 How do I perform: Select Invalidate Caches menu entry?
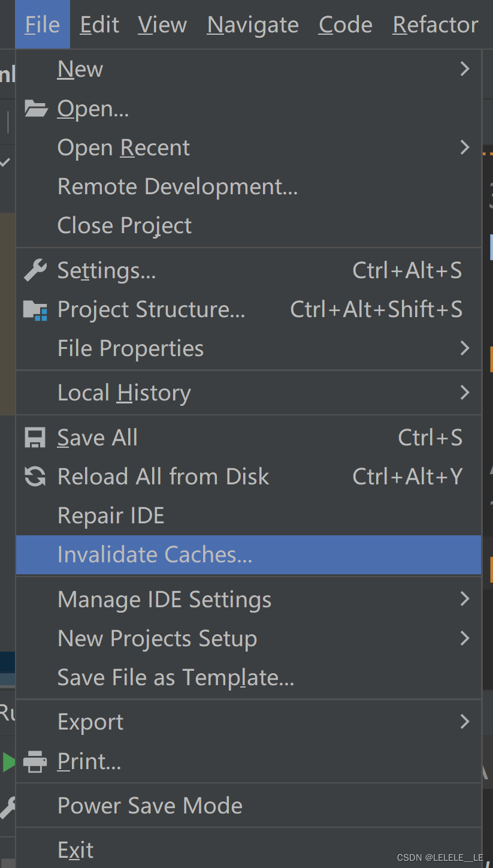click(x=155, y=554)
